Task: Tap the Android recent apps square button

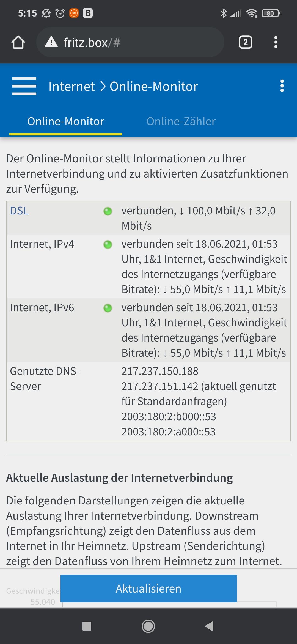Action: 87,626
